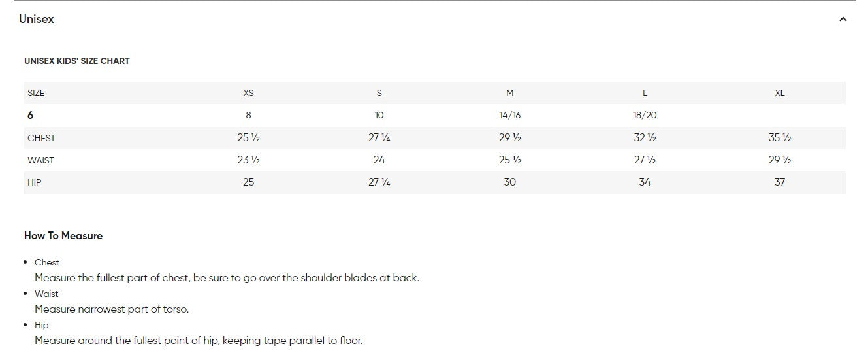Click the M size column header
Screen dimensions: 868x359
tap(509, 94)
